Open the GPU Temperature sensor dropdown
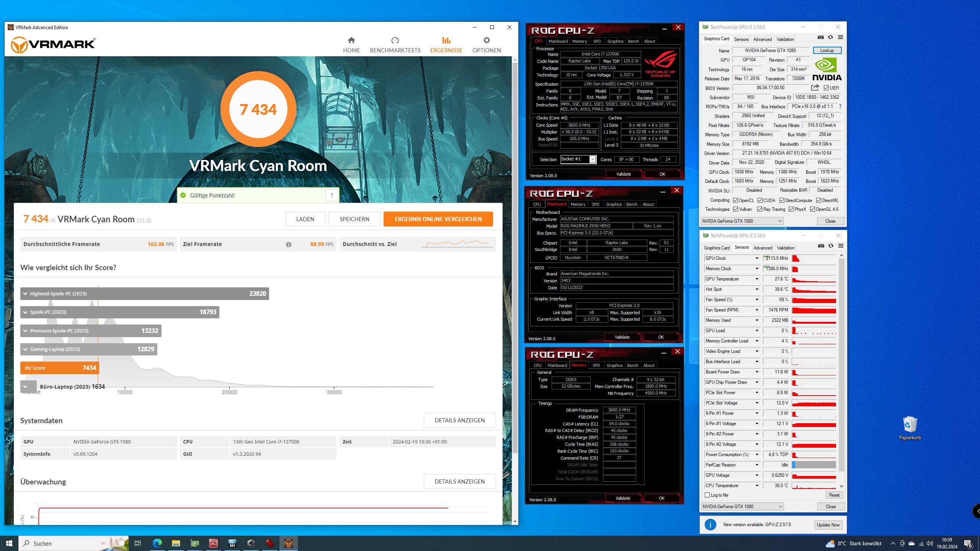This screenshot has width=980, height=551. 757,279
